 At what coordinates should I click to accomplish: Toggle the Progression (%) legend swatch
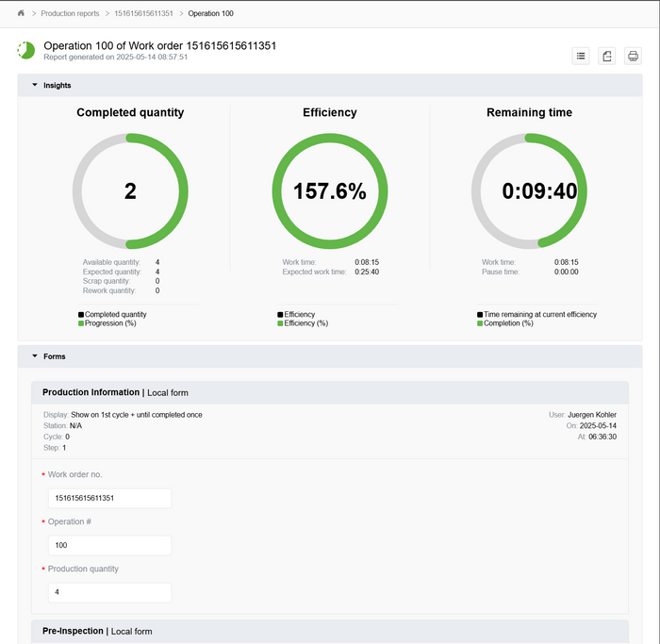81,323
